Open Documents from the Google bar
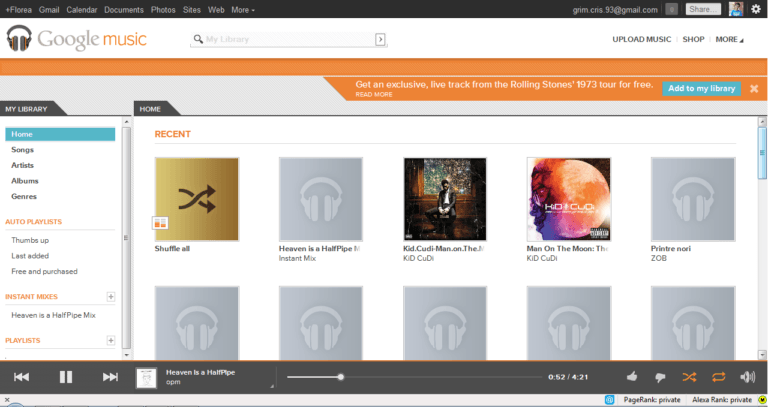 click(x=124, y=9)
